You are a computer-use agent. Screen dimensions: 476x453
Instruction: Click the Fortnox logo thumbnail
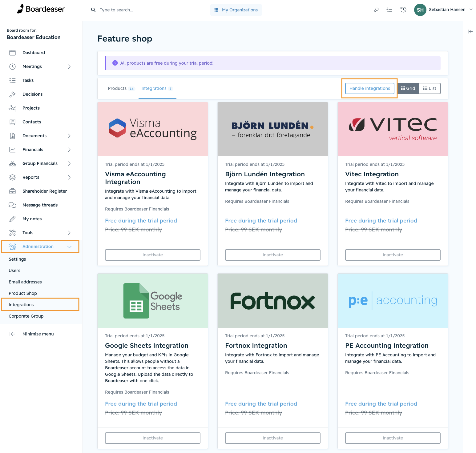[273, 301]
